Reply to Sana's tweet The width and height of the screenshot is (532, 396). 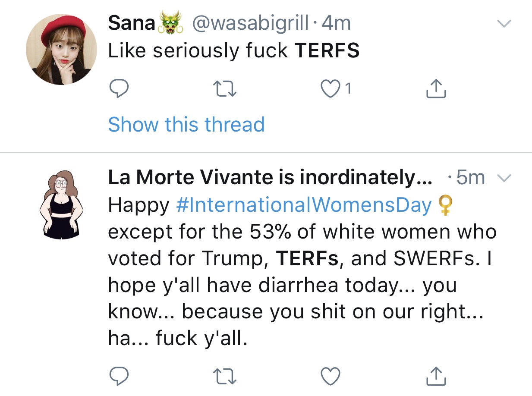[118, 89]
